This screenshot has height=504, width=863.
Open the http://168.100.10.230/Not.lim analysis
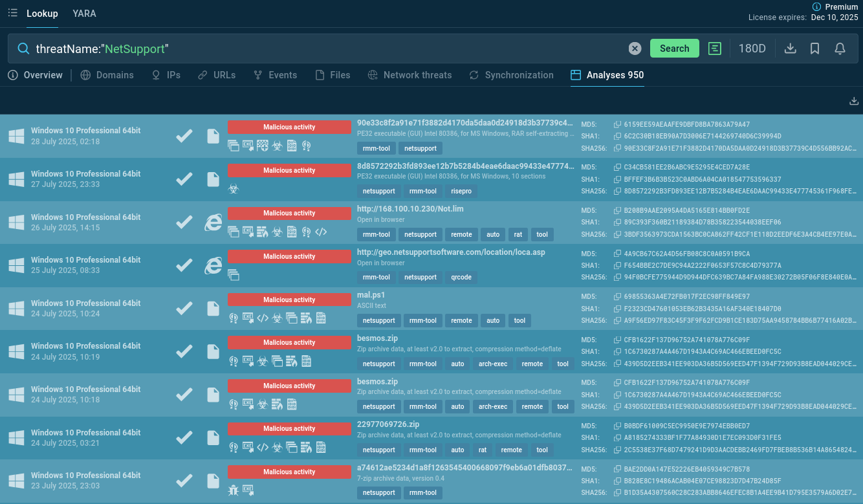pos(410,209)
